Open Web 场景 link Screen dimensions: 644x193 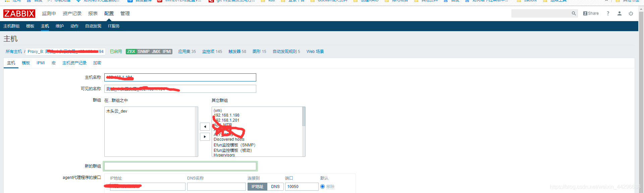pos(315,52)
